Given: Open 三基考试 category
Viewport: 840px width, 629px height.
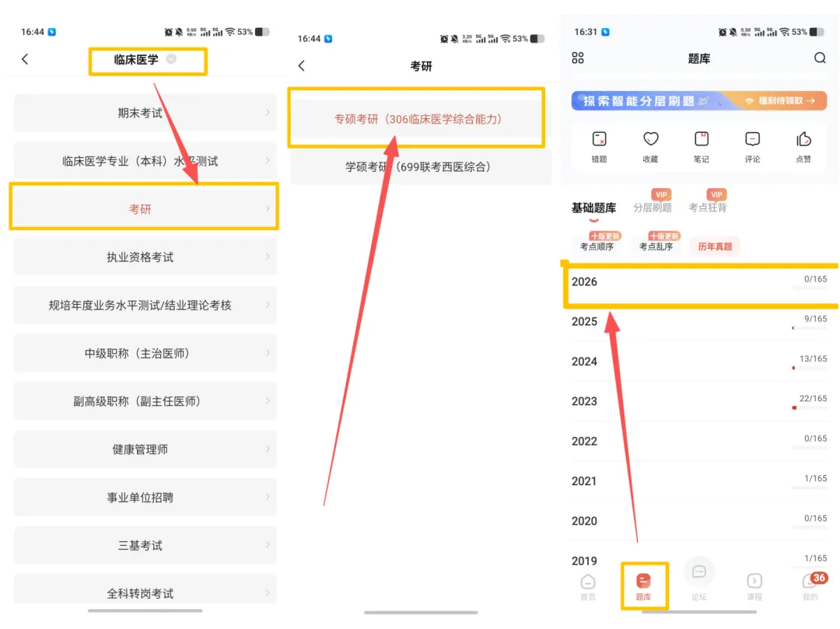Looking at the screenshot, I should coord(145,545).
